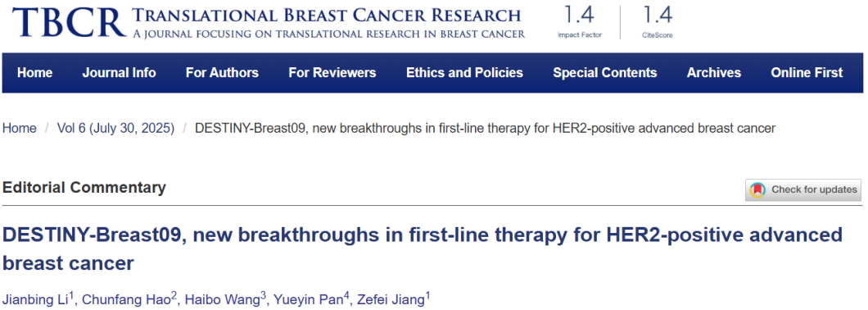Viewport: 868px width, 310px height.
Task: Open the Archives page
Action: pos(714,73)
